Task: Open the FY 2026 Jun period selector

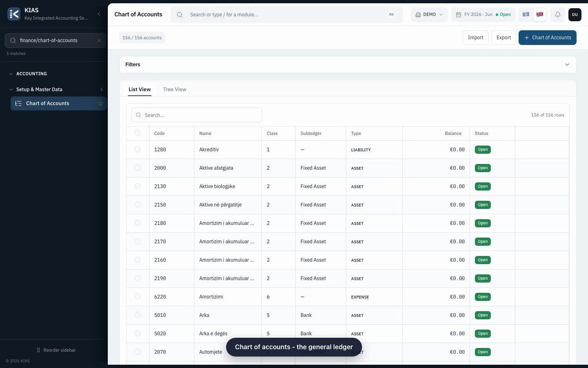Action: [483, 14]
